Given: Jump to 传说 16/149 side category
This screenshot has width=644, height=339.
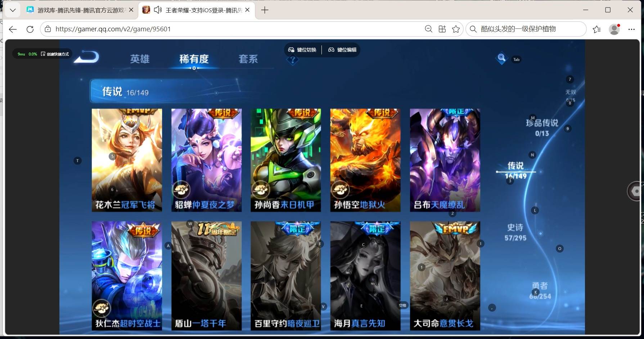Looking at the screenshot, I should [515, 170].
